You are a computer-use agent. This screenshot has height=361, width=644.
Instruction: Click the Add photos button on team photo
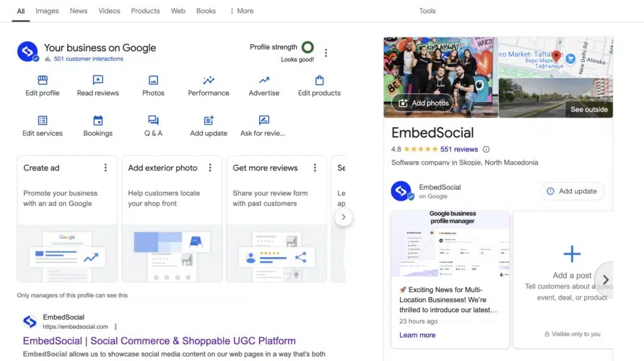[x=423, y=103]
